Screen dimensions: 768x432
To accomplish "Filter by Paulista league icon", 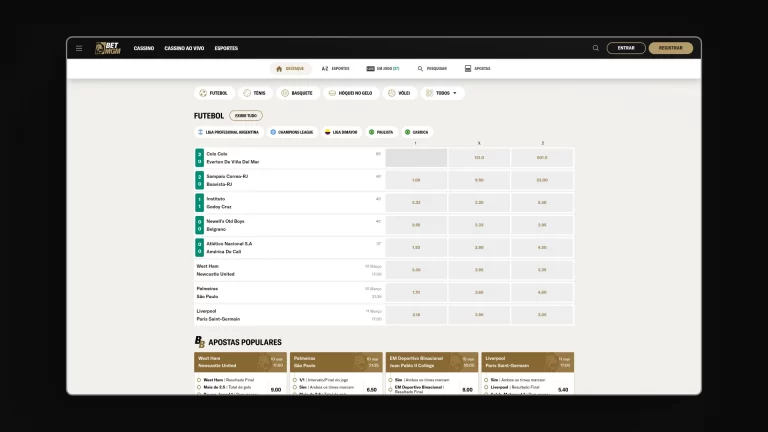I will click(372, 132).
